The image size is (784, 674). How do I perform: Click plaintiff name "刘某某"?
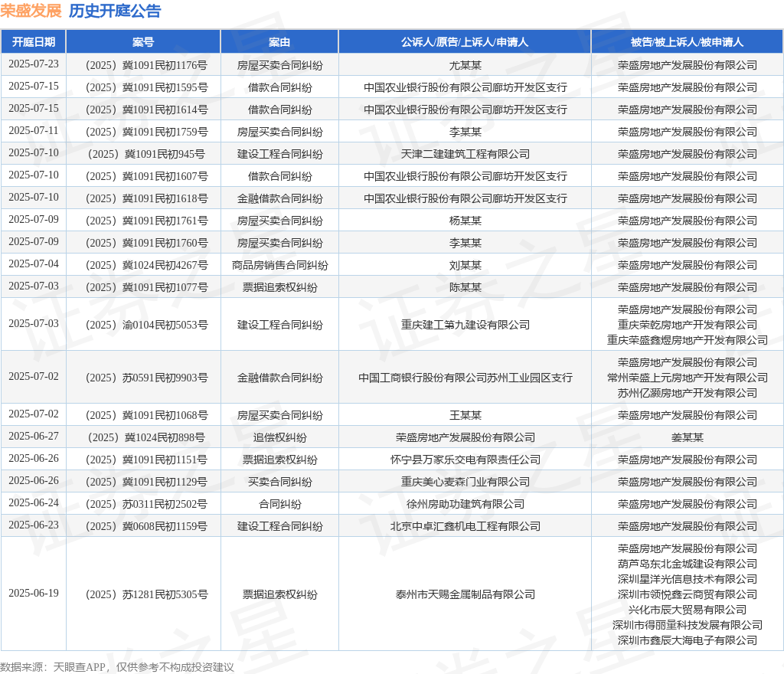pos(465,265)
